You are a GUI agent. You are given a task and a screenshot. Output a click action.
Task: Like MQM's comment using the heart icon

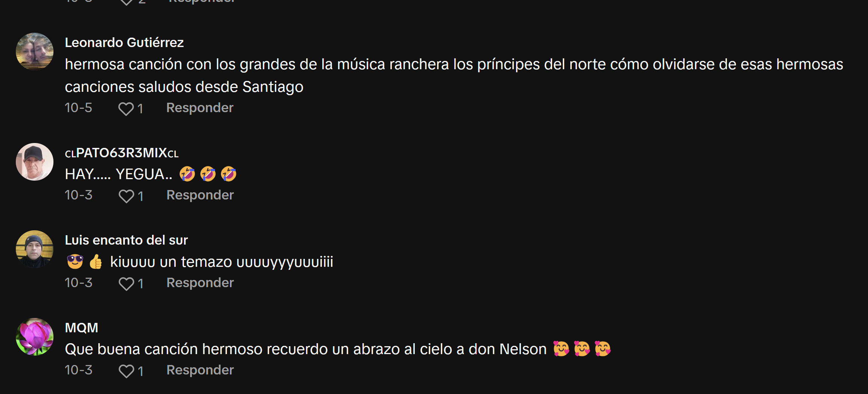point(126,371)
